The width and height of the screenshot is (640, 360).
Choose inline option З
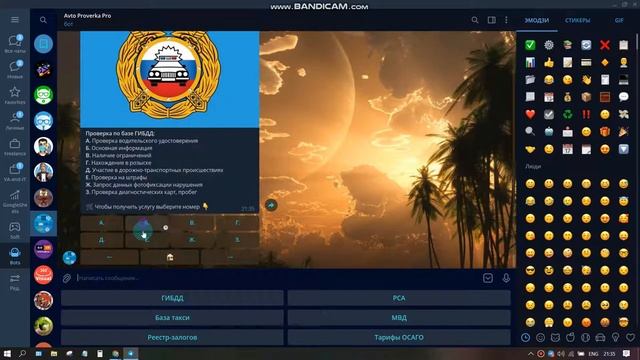pos(237,240)
